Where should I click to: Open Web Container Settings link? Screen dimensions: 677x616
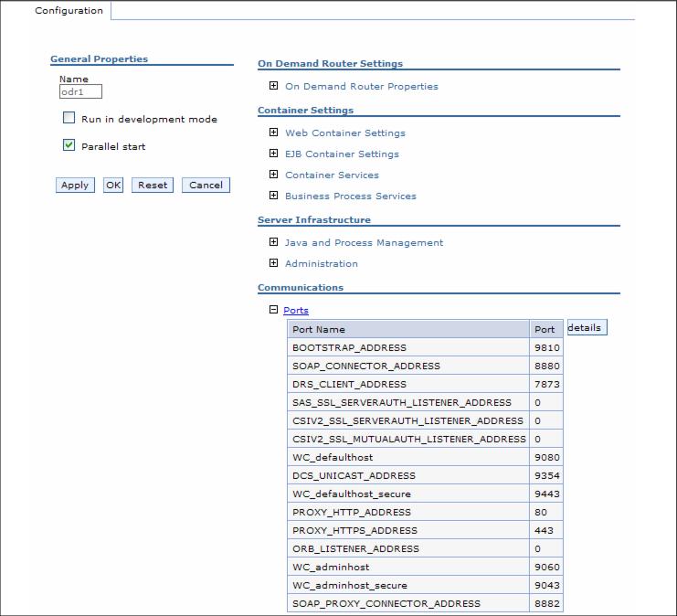(x=345, y=133)
